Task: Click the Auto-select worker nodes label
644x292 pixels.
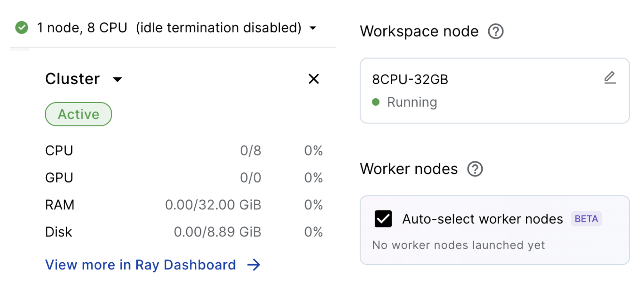Action: [x=482, y=219]
